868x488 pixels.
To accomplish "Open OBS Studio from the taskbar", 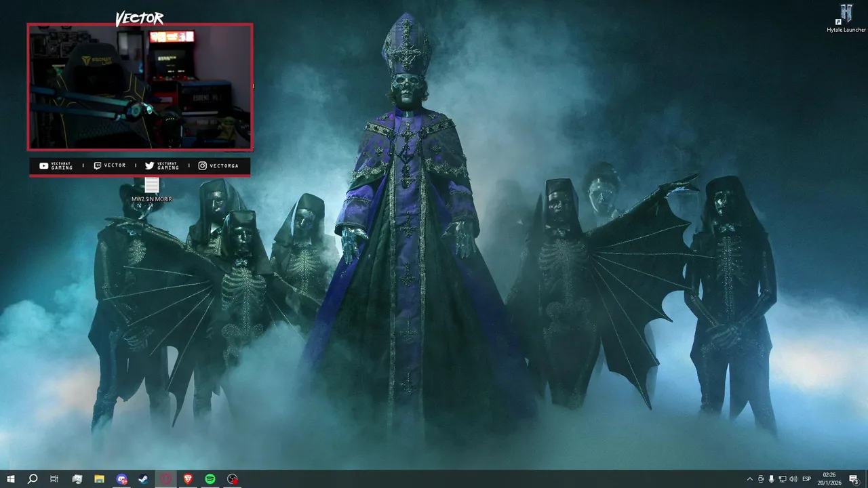I will pos(233,479).
